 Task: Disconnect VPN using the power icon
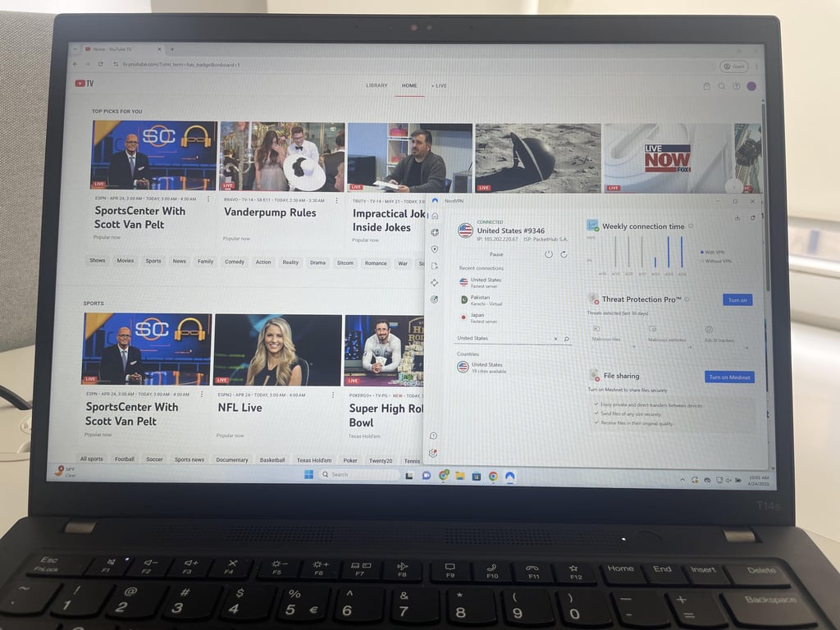coord(549,254)
